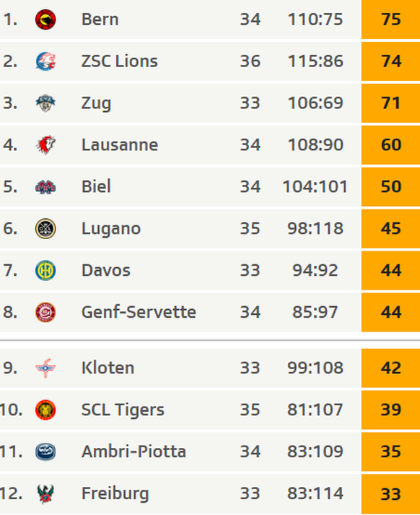Click Lausanne's 60 points cell

point(391,145)
